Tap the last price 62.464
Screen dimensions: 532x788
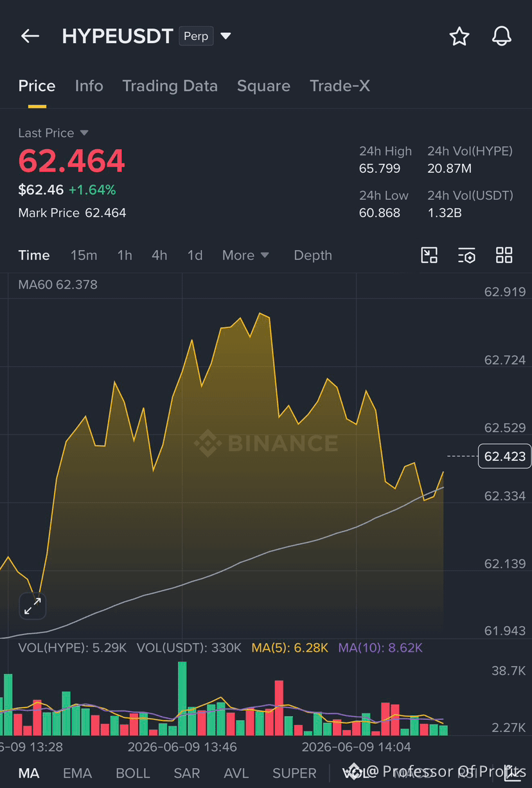[x=71, y=161]
